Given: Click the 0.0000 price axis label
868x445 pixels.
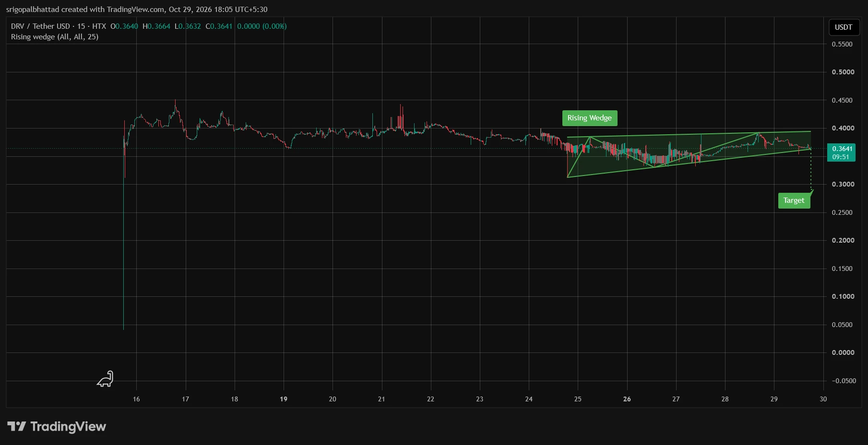Looking at the screenshot, I should (x=843, y=352).
